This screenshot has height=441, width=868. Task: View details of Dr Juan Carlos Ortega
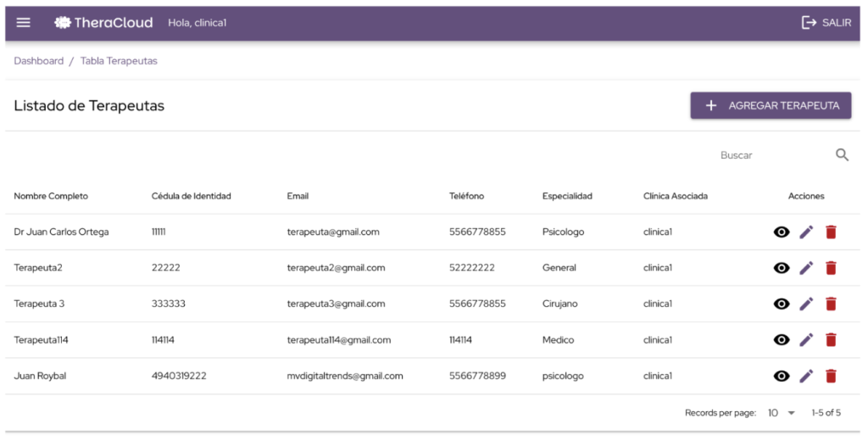click(x=782, y=232)
